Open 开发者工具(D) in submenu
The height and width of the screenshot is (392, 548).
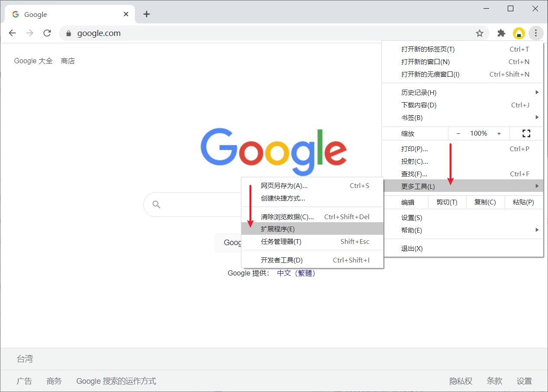pos(312,260)
